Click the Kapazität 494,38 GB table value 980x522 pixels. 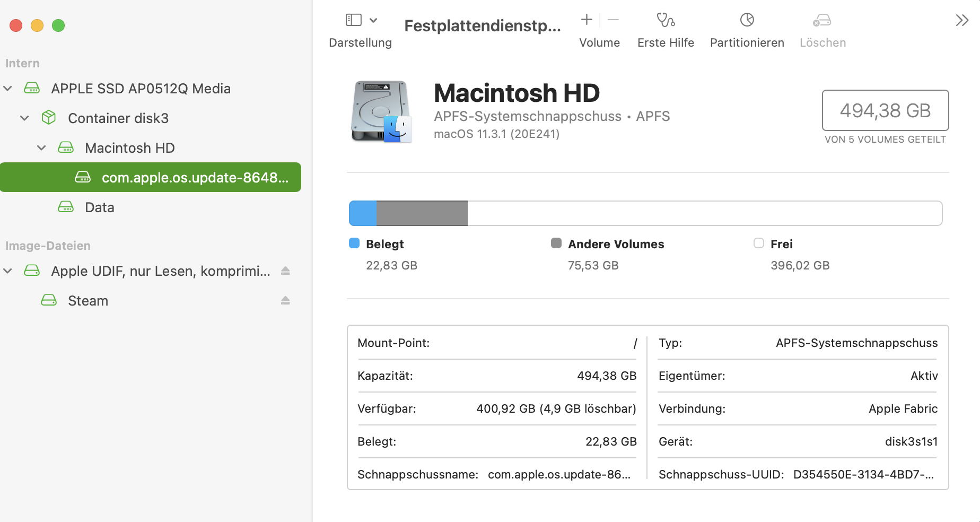click(x=607, y=376)
